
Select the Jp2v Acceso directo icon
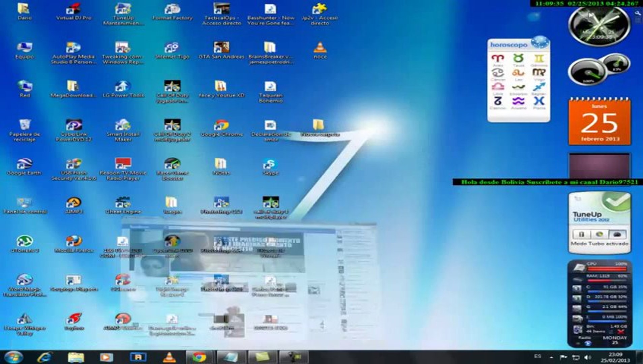pyautogui.click(x=320, y=14)
